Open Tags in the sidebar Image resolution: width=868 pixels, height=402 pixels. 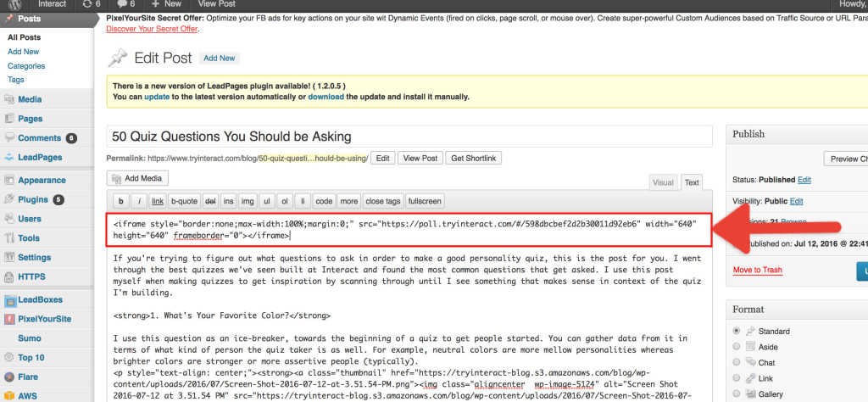click(x=15, y=80)
